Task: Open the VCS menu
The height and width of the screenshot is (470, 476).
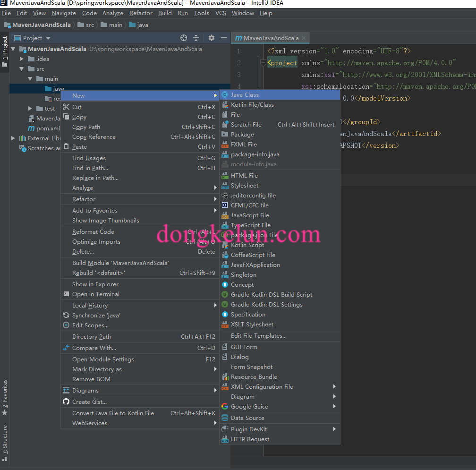Action: (x=221, y=13)
